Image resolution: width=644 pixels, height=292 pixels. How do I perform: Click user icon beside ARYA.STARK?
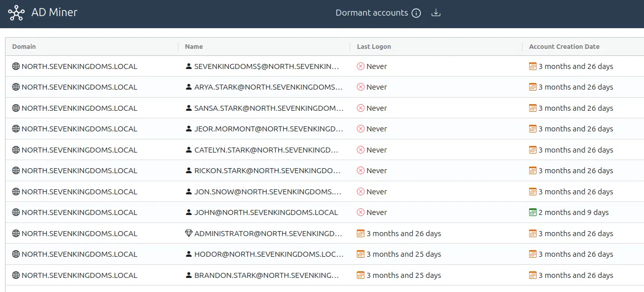189,87
